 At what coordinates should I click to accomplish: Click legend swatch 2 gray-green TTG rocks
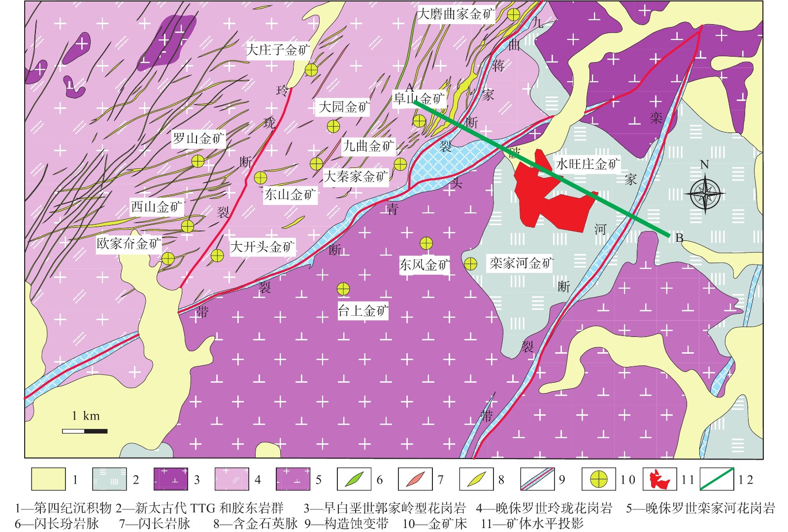point(109,479)
